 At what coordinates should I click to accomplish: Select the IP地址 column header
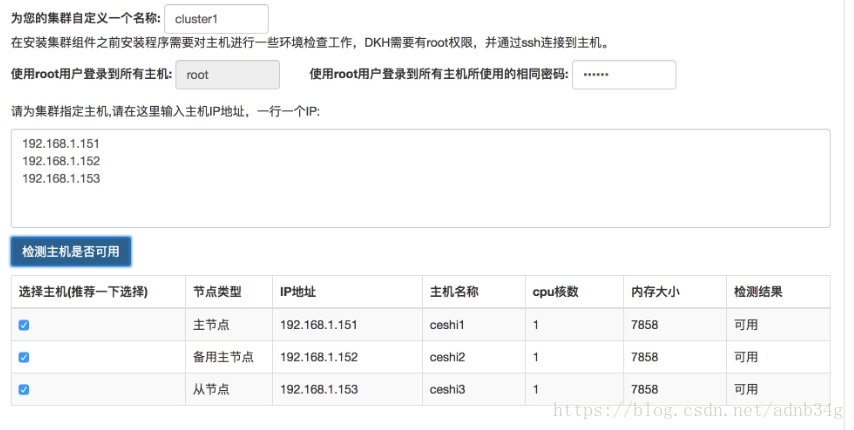(x=298, y=292)
